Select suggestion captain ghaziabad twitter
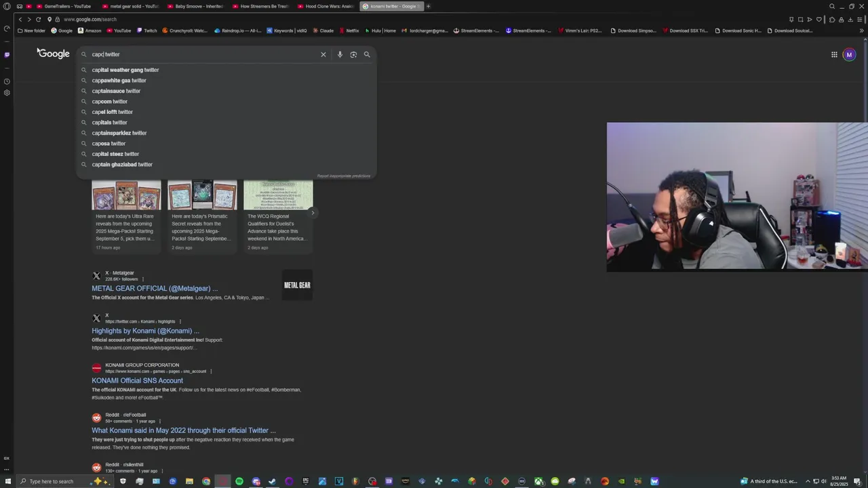 point(122,165)
